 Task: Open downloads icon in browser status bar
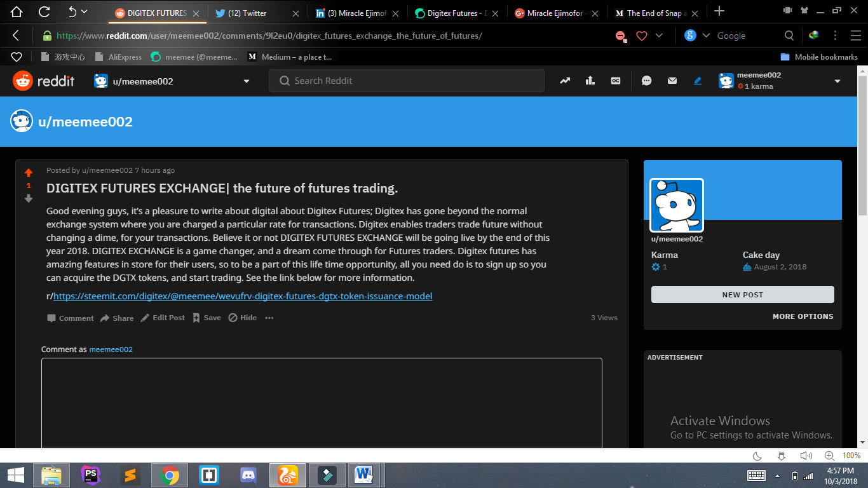[782, 456]
